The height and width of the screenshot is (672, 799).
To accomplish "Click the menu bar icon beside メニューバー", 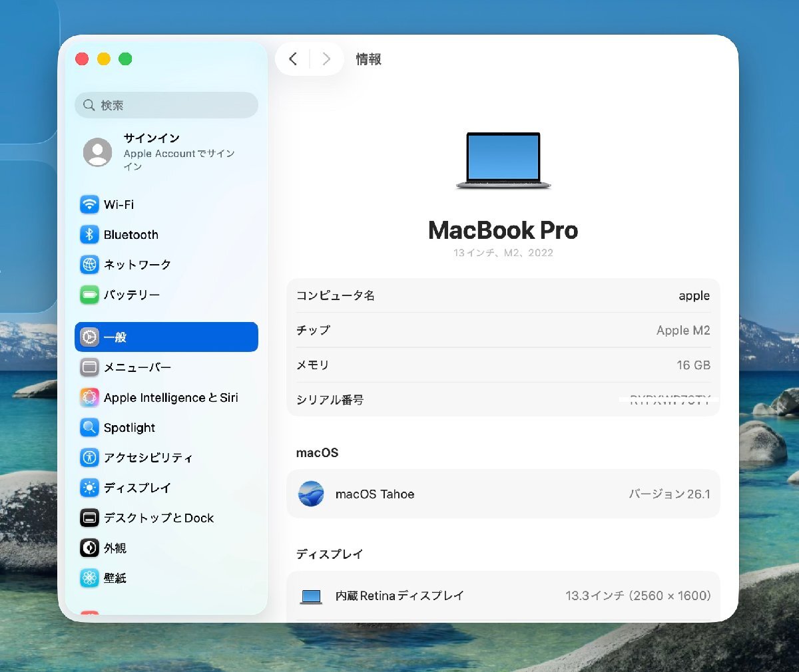I will coord(89,367).
